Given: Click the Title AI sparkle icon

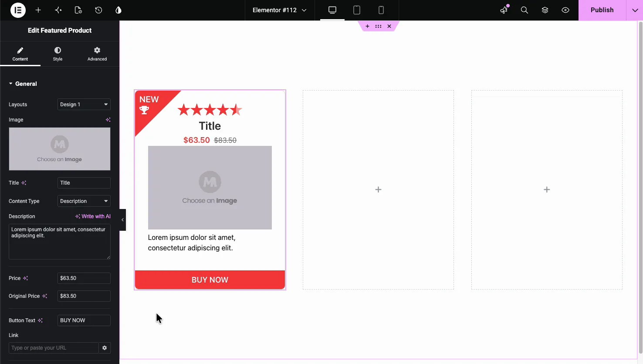Looking at the screenshot, I should point(24,183).
